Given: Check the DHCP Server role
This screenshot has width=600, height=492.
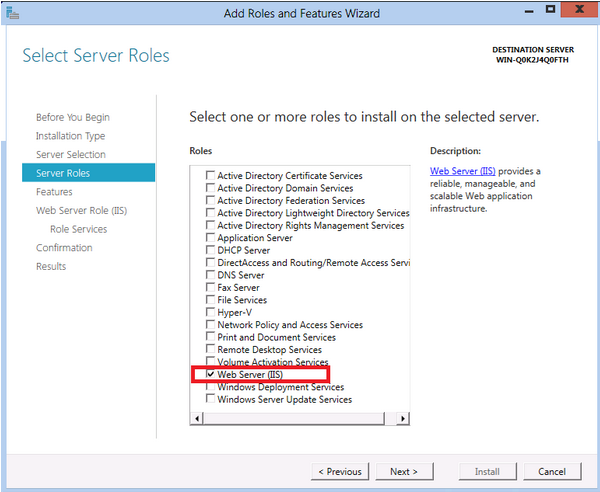Looking at the screenshot, I should click(x=210, y=250).
